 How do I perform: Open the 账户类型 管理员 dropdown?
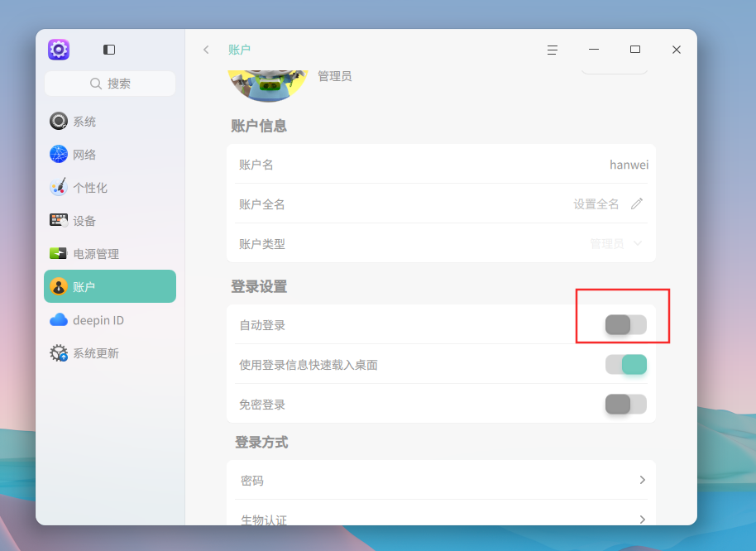pos(616,243)
